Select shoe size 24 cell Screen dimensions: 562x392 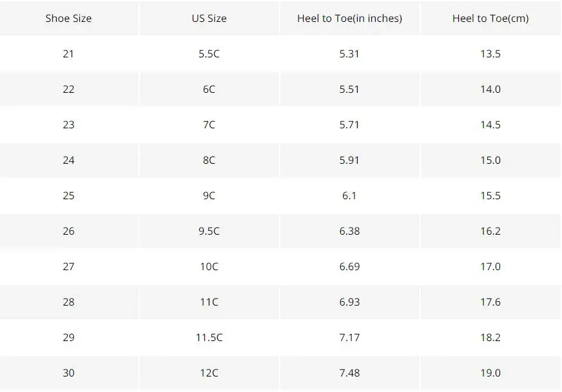pos(68,161)
